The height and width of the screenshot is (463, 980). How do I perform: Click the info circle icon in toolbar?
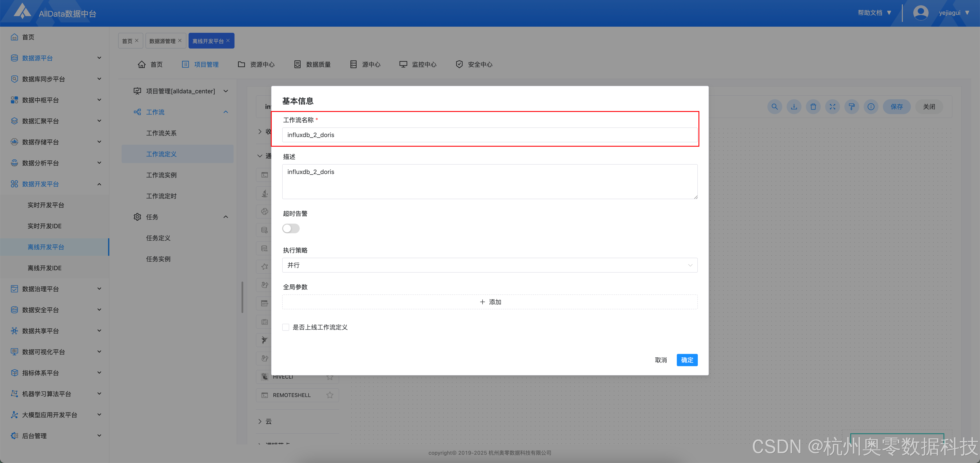[871, 107]
